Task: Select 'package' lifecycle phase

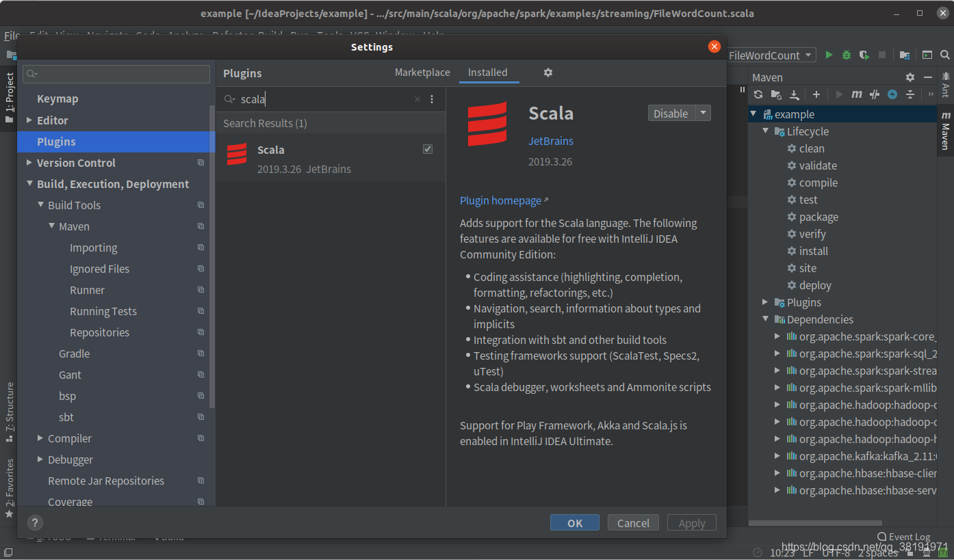Action: (818, 217)
